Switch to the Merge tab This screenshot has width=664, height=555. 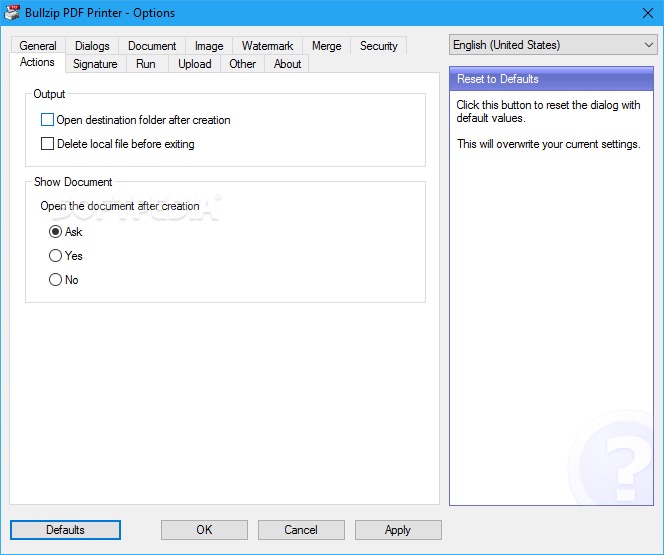[x=326, y=46]
